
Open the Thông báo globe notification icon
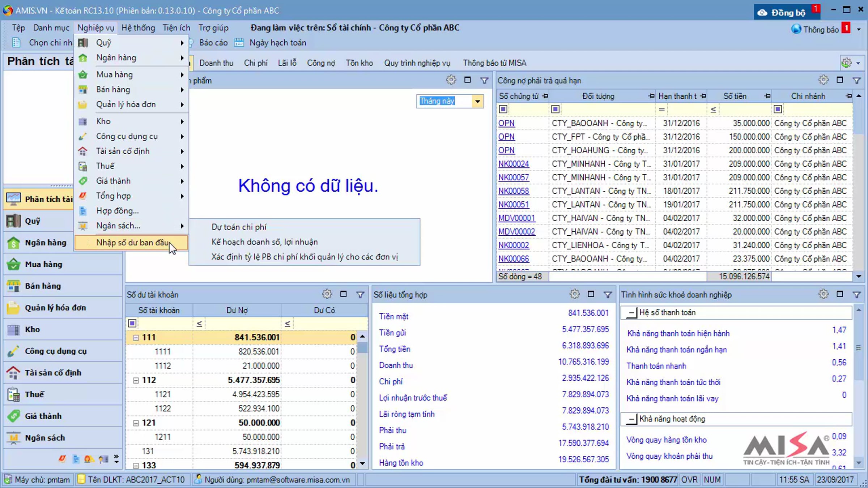coord(796,29)
